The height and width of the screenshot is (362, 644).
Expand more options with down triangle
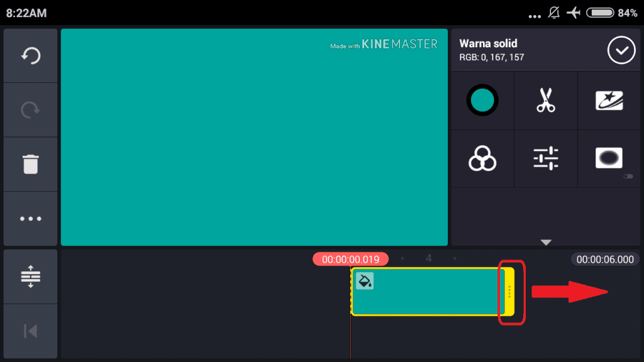pyautogui.click(x=546, y=242)
